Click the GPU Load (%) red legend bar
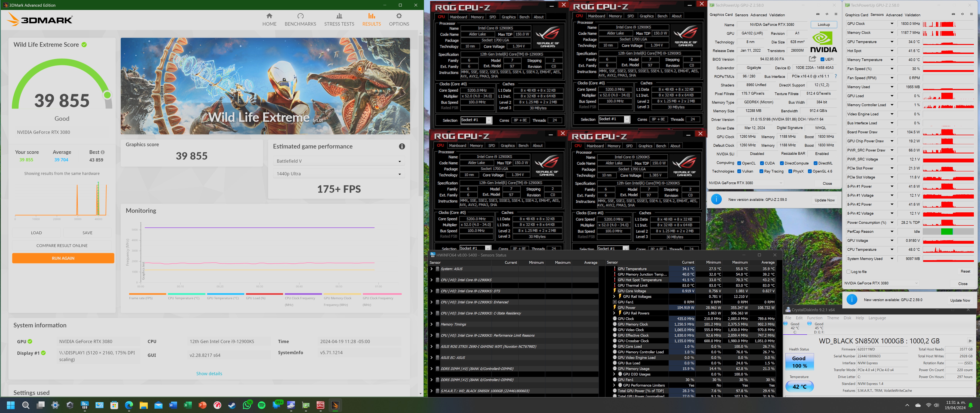Image resolution: width=980 pixels, height=413 pixels. 264,294
